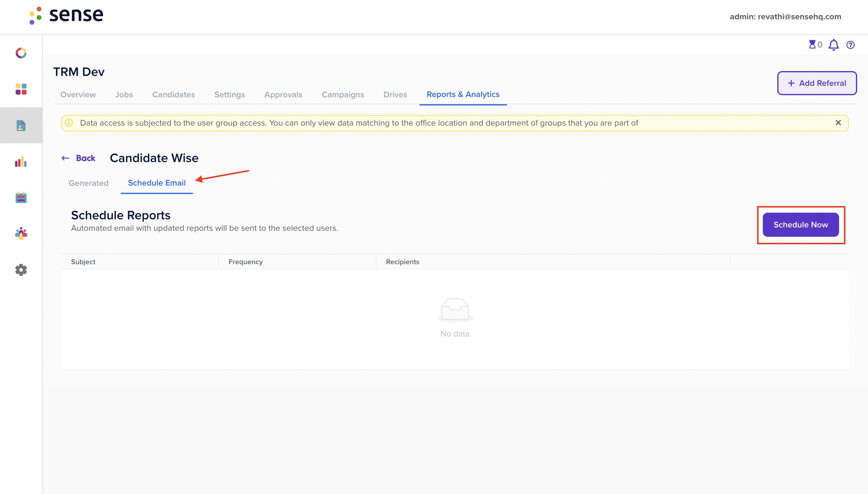Click the Subject column header
Viewport: 868px width, 494px height.
(83, 262)
